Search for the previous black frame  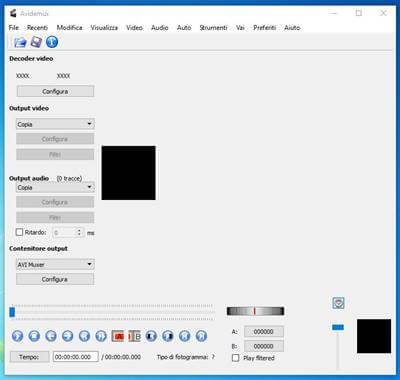click(x=151, y=336)
